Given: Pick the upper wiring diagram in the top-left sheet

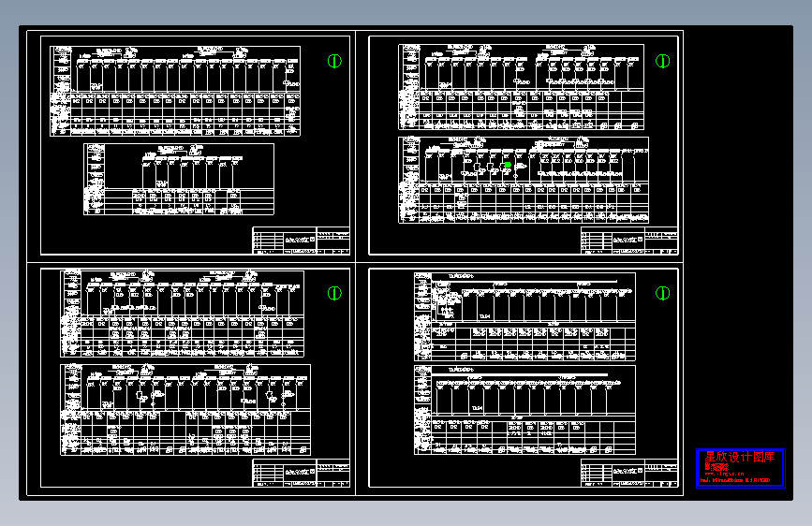Looking at the screenshot, I should coord(175,91).
